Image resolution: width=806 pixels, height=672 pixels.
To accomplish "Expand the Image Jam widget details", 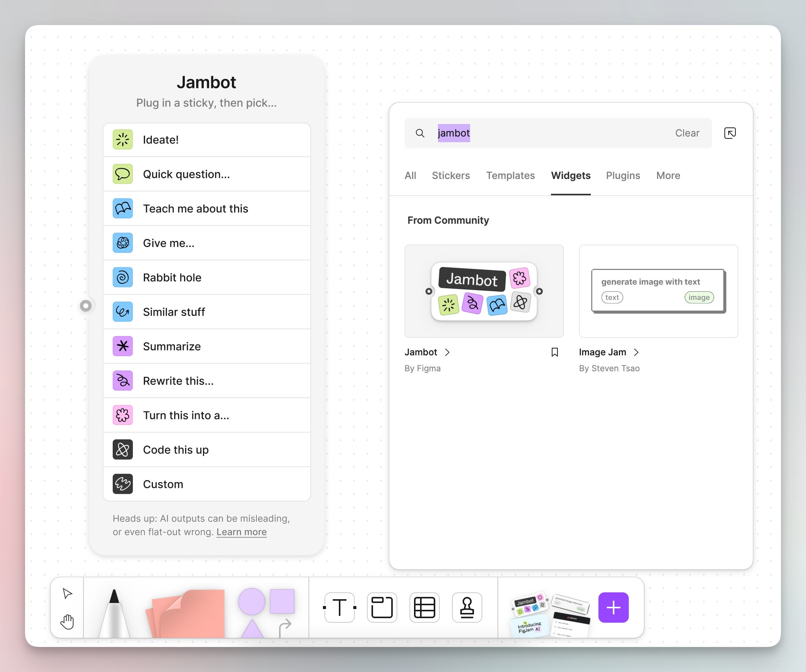I will [x=637, y=352].
